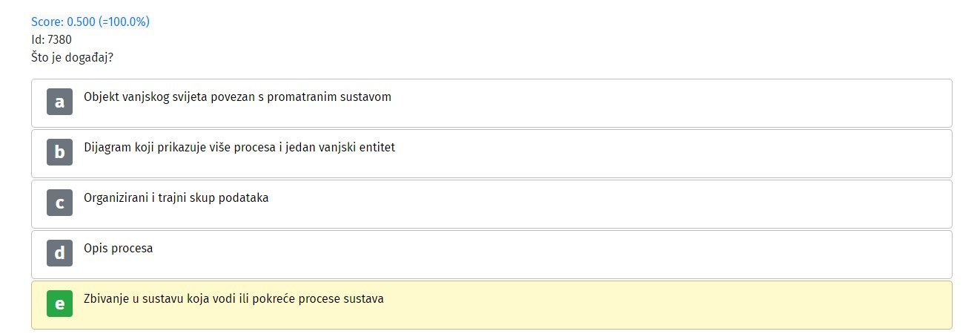Select answer 'Objekt vanjskog svijeta povezan s promatranim sustavom'
This screenshot has height=334, width=980.
click(x=237, y=96)
